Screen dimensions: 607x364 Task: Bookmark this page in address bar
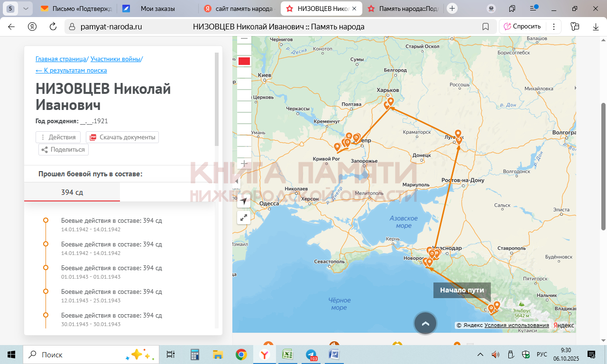[x=486, y=27]
